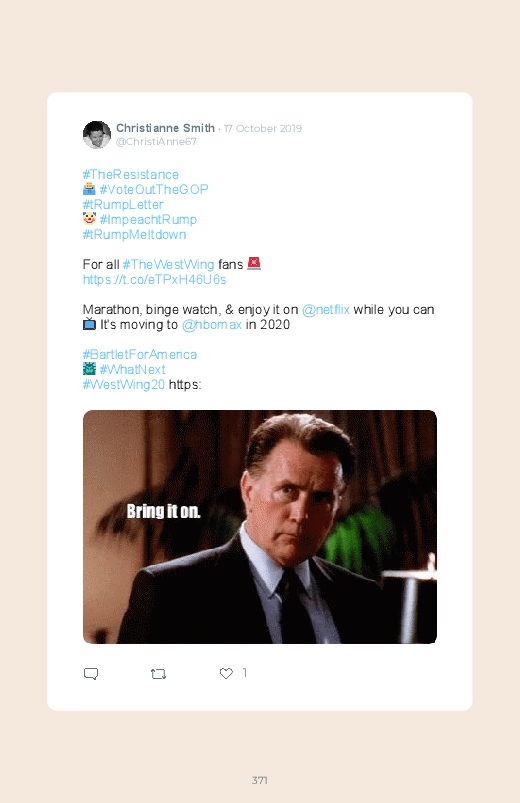The width and height of the screenshot is (520, 803).
Task: Open the #TheResistance hashtag
Action: click(x=131, y=175)
